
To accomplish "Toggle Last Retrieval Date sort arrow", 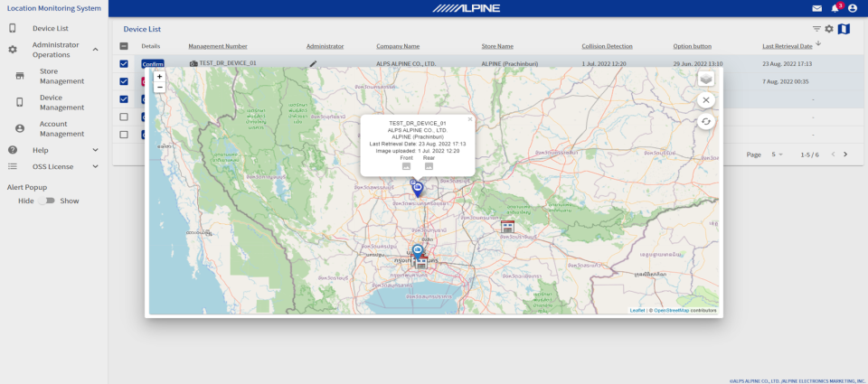I will (818, 43).
